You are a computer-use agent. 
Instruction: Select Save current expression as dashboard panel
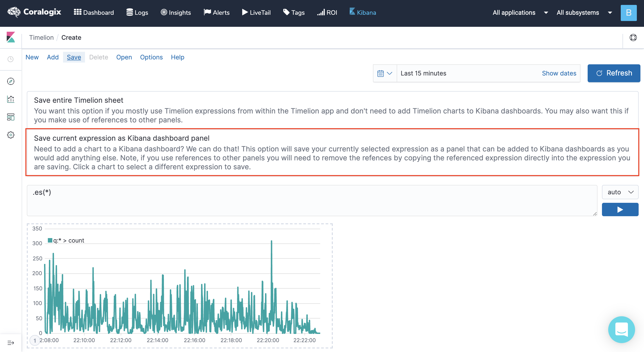click(x=333, y=152)
